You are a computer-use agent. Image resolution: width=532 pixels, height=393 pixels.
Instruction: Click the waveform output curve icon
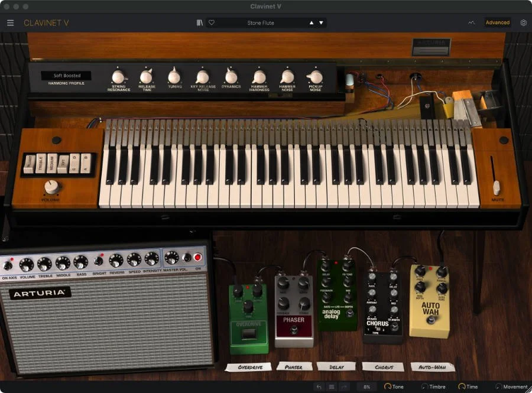(470, 22)
